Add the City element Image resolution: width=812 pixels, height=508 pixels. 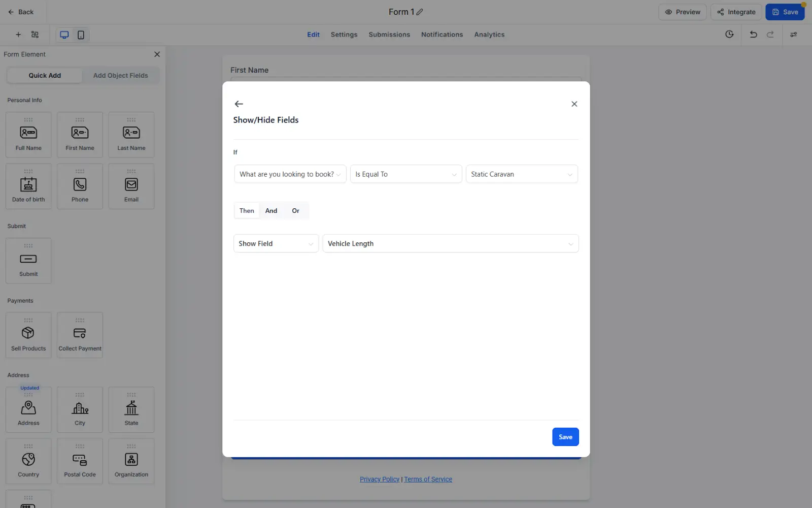80,409
